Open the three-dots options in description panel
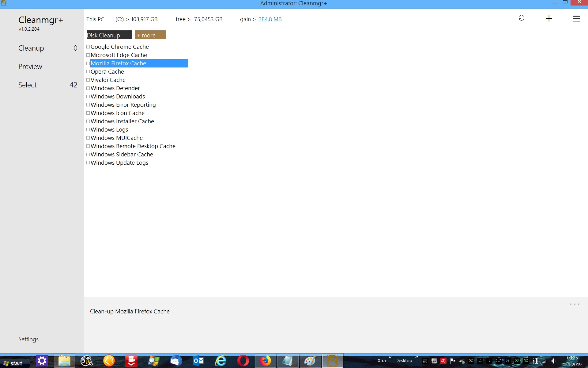This screenshot has height=368, width=588. tap(575, 304)
